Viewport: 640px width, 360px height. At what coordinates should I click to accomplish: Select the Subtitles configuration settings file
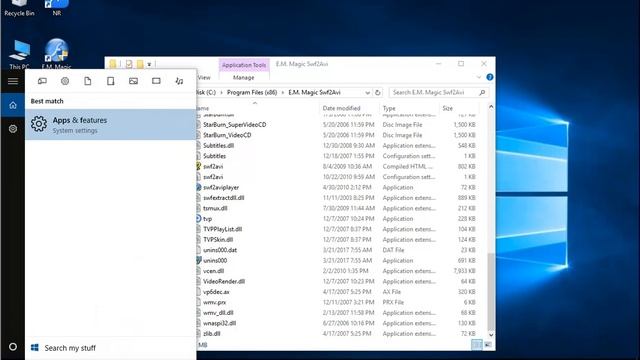(x=214, y=156)
